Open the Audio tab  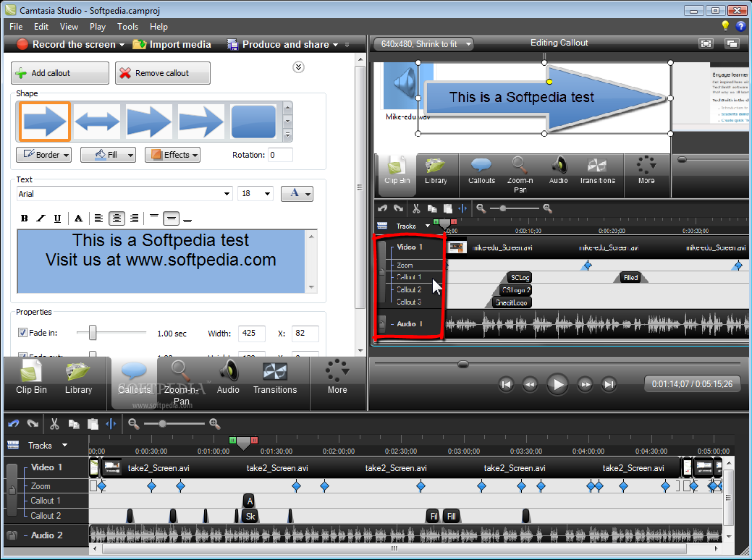228,379
